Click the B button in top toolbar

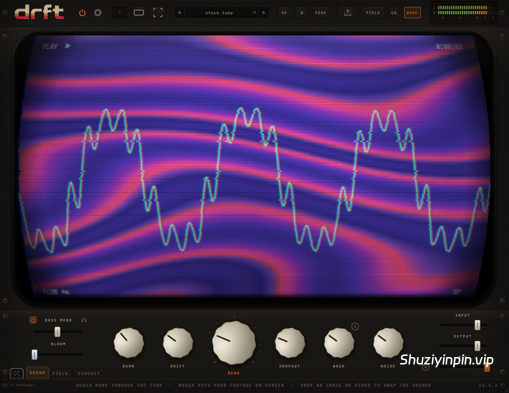(x=302, y=13)
